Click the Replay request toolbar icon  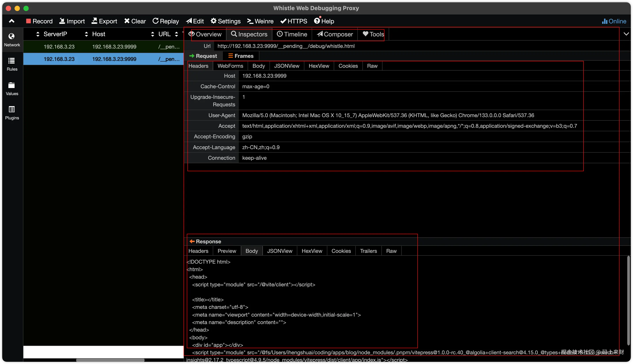(x=155, y=21)
